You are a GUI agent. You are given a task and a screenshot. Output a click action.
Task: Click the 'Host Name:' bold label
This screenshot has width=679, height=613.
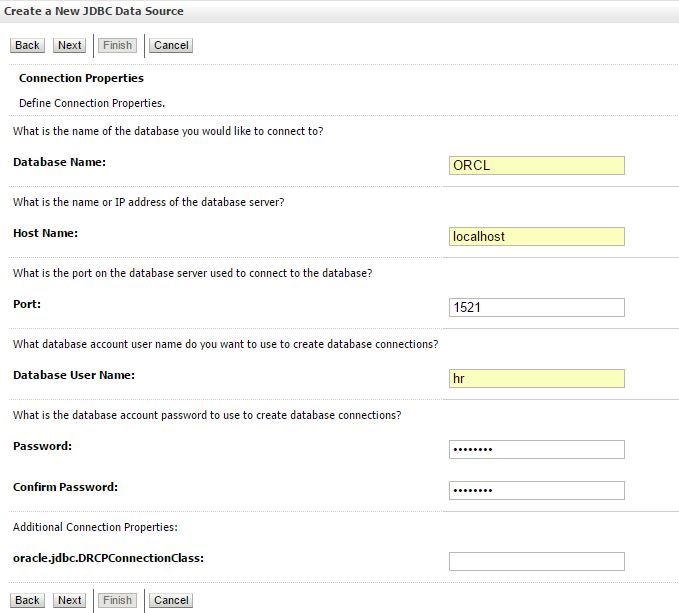[45, 233]
